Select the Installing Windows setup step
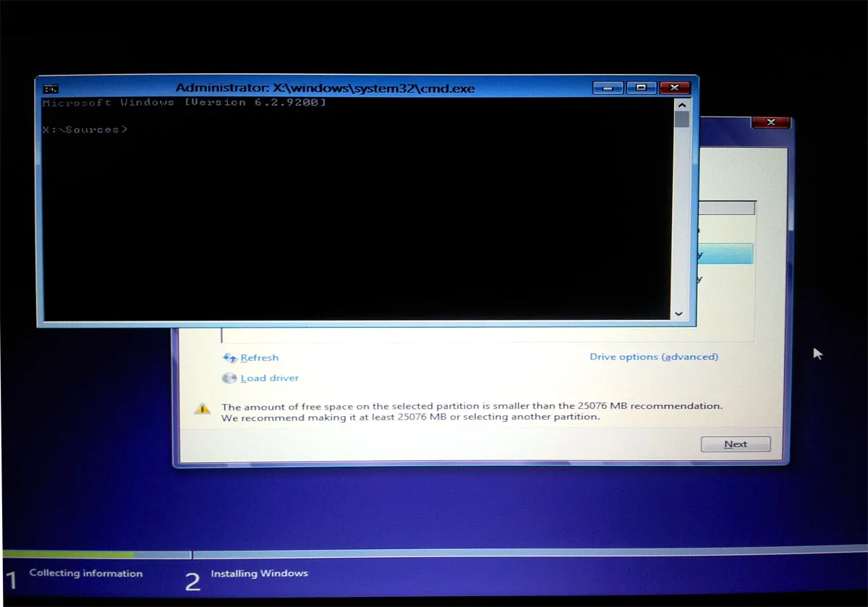This screenshot has width=868, height=607. pyautogui.click(x=259, y=573)
